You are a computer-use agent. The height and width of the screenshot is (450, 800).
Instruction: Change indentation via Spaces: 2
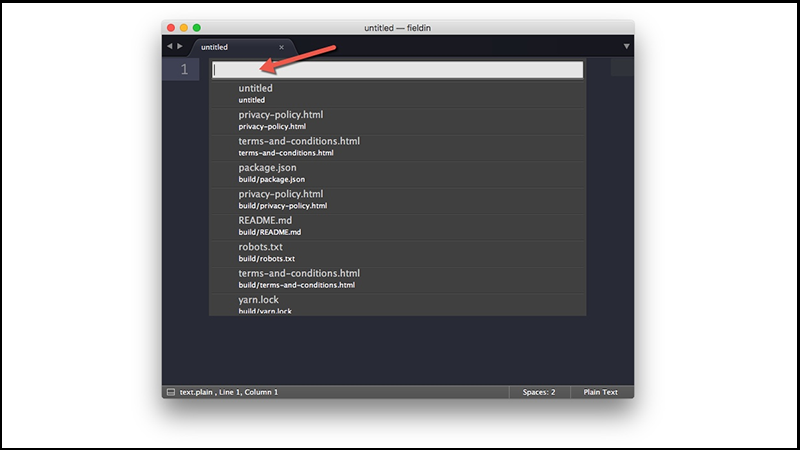pos(539,392)
